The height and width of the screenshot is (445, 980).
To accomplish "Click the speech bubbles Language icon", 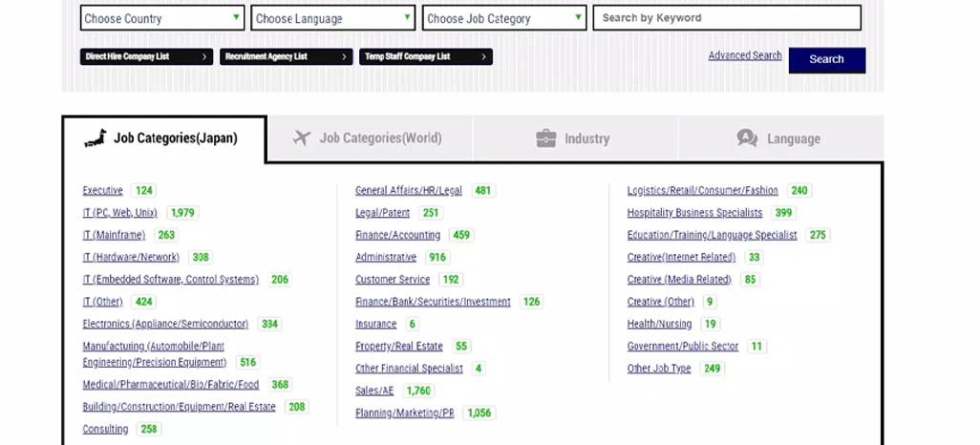I will [747, 138].
